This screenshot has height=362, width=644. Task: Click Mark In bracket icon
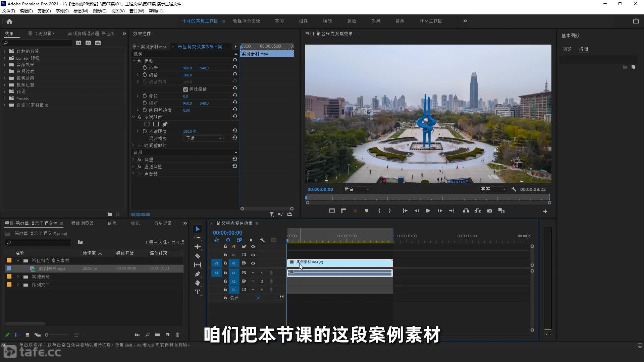pyautogui.click(x=379, y=211)
